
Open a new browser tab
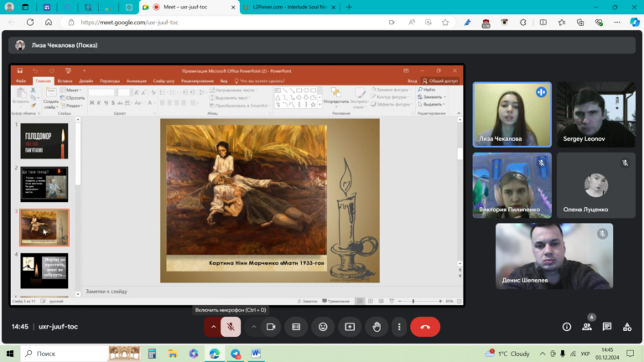point(349,7)
